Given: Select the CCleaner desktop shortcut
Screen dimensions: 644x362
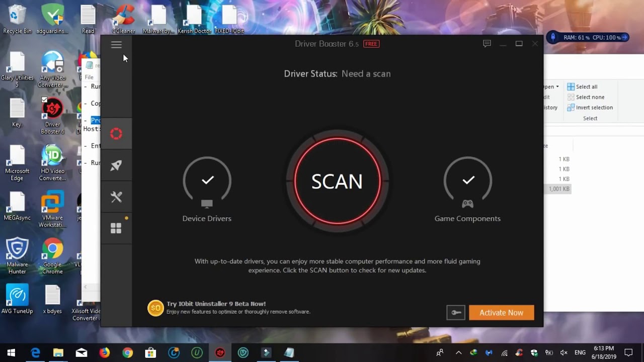Looking at the screenshot, I should 123,19.
